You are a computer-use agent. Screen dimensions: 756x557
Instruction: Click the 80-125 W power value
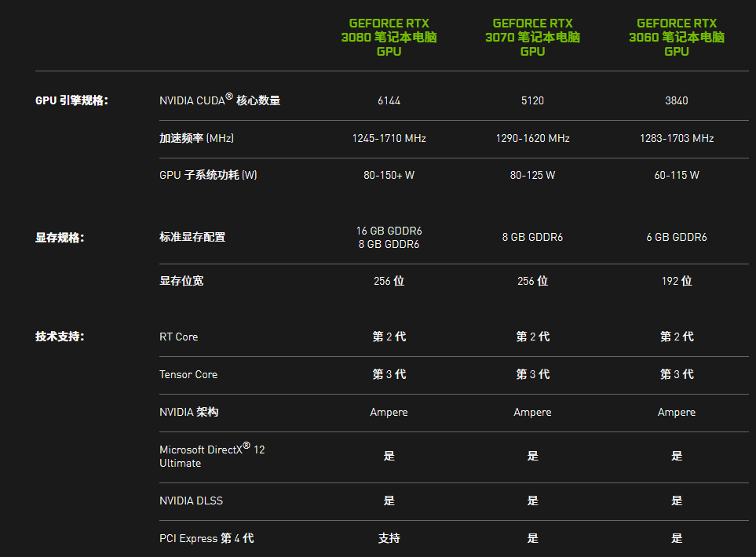[x=532, y=175]
